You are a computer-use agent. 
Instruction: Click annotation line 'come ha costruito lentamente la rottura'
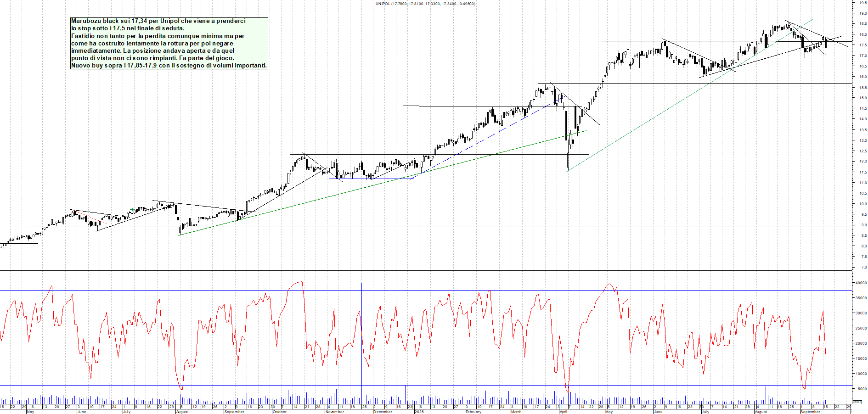pyautogui.click(x=152, y=43)
